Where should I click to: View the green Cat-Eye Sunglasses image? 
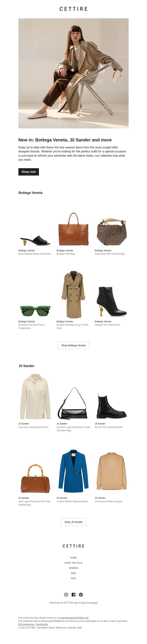click(35, 311)
